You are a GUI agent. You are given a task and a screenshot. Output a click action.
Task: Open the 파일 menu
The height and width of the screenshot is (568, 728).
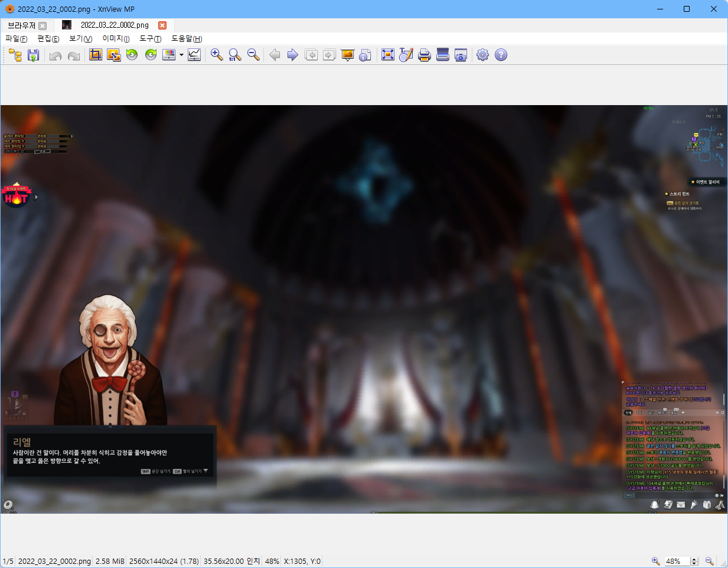pyautogui.click(x=17, y=38)
